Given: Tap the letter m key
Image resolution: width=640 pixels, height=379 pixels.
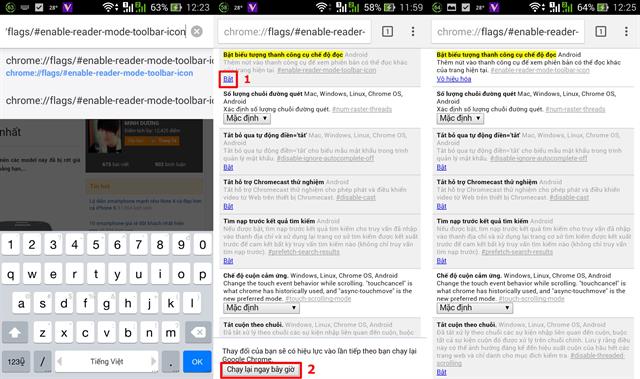Looking at the screenshot, I should coord(171,332).
